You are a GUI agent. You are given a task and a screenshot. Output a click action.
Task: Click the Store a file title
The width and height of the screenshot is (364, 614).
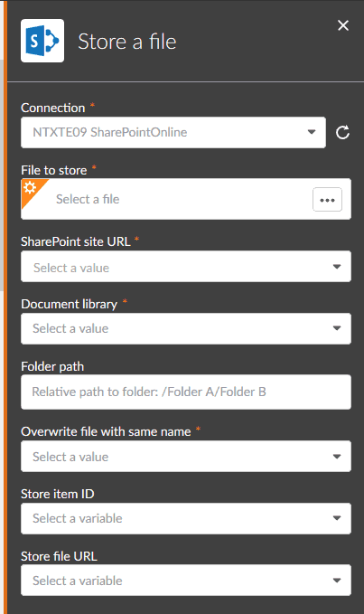tap(127, 42)
